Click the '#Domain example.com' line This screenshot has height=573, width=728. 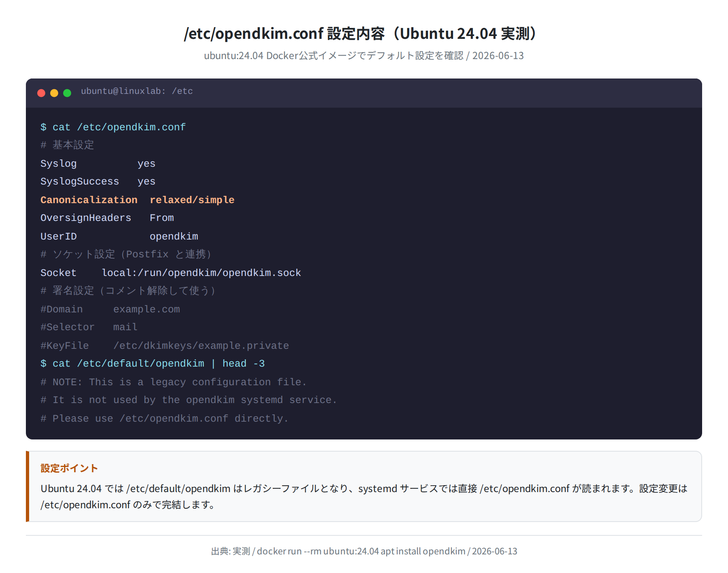click(x=110, y=309)
